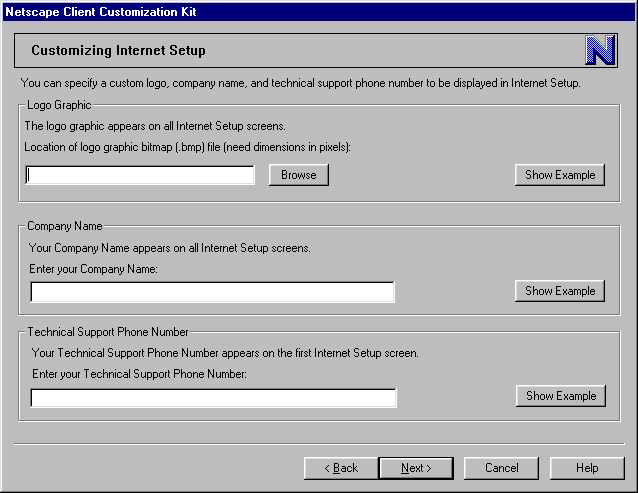Go to the previous screen with Back

click(340, 468)
